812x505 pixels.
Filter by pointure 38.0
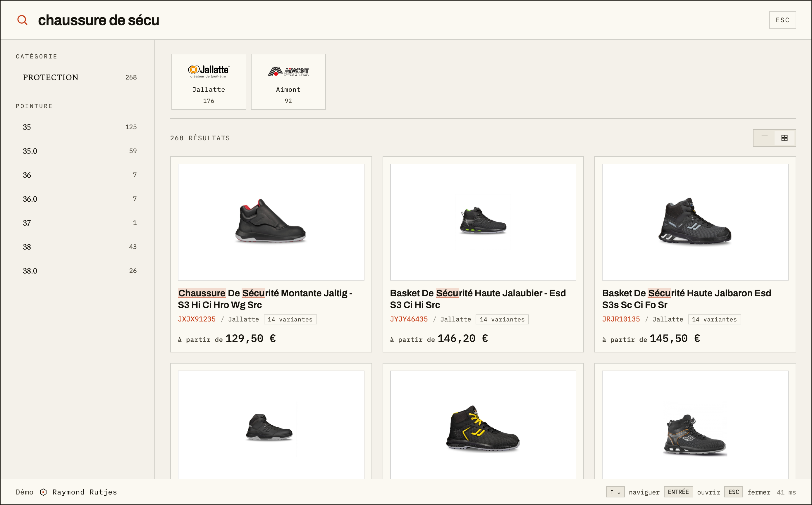point(80,271)
